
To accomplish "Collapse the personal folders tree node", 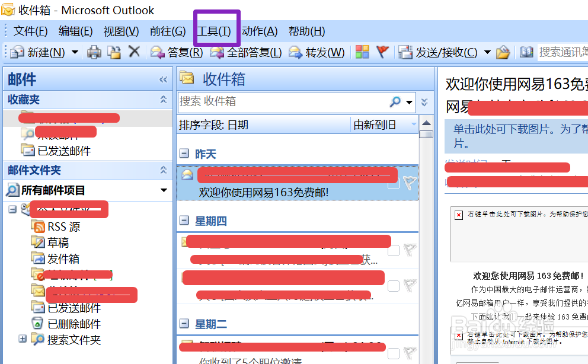I will 12,209.
